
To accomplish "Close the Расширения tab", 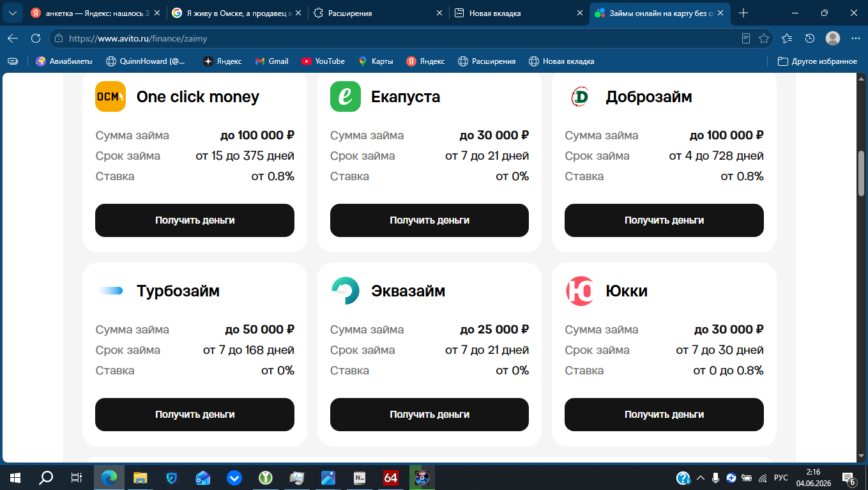I will [x=439, y=13].
